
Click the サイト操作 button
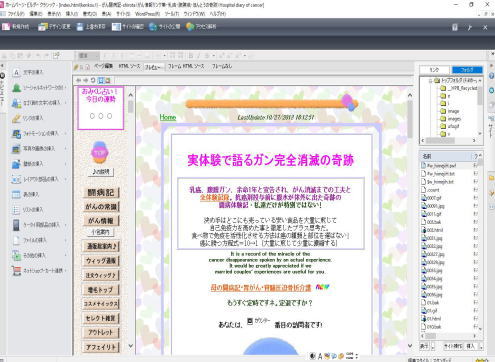pos(453,346)
